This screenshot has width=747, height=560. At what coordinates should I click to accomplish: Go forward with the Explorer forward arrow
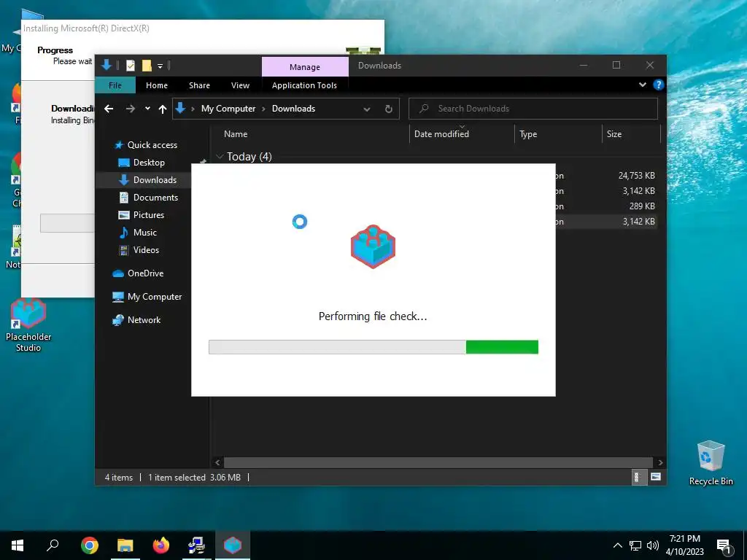[130, 109]
